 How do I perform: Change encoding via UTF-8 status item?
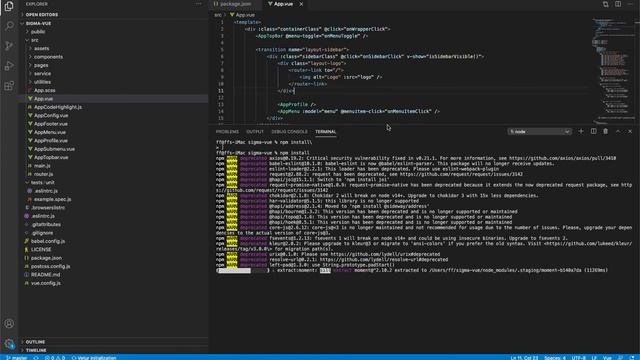(578, 358)
